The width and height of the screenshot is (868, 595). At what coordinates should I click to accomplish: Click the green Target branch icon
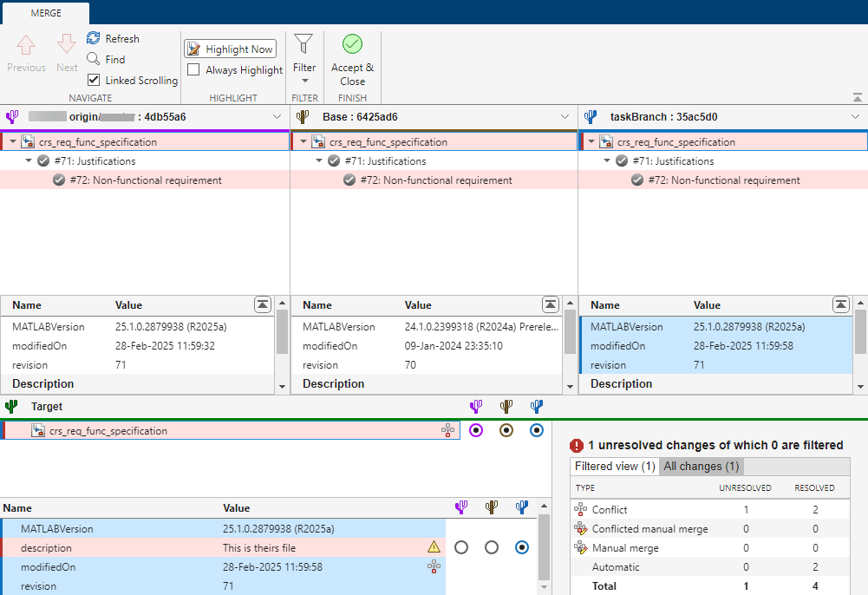[x=11, y=406]
